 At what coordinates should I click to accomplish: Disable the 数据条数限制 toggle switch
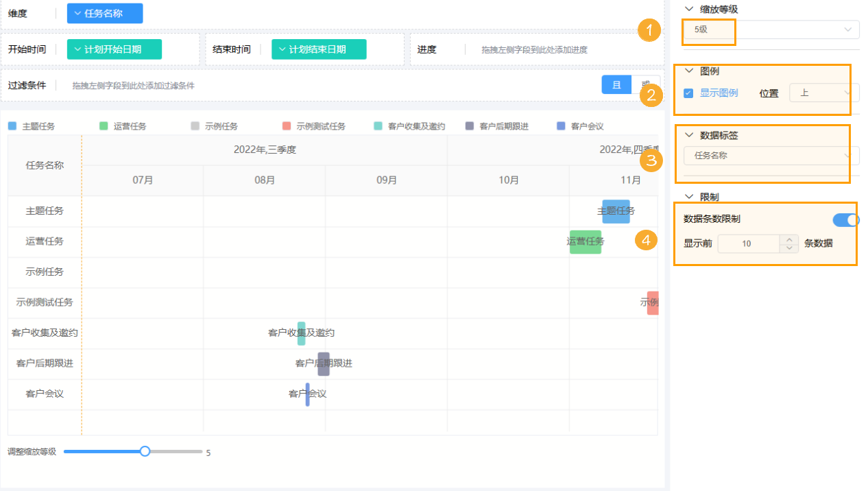pyautogui.click(x=845, y=218)
